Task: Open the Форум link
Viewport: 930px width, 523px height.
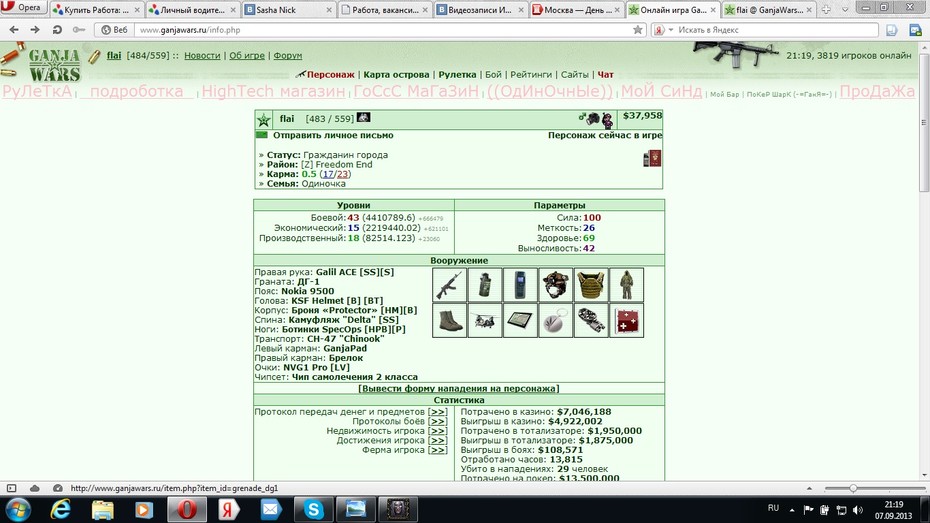Action: (x=288, y=55)
